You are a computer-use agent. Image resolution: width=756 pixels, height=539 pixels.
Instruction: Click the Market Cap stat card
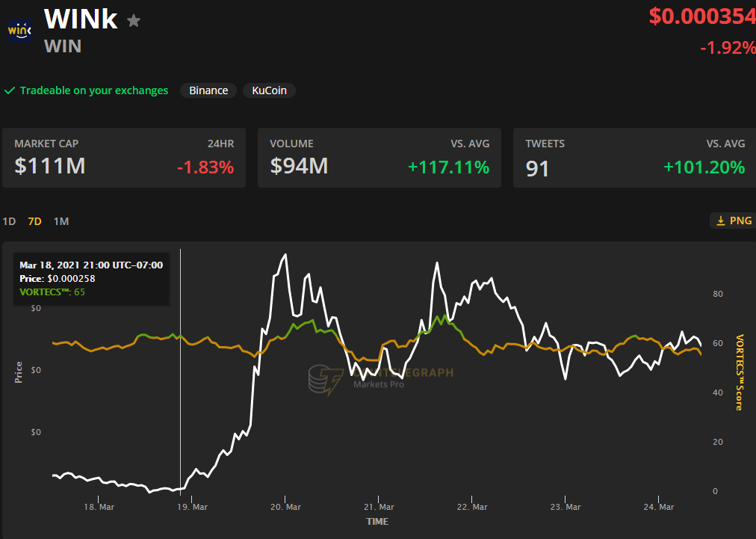point(123,157)
